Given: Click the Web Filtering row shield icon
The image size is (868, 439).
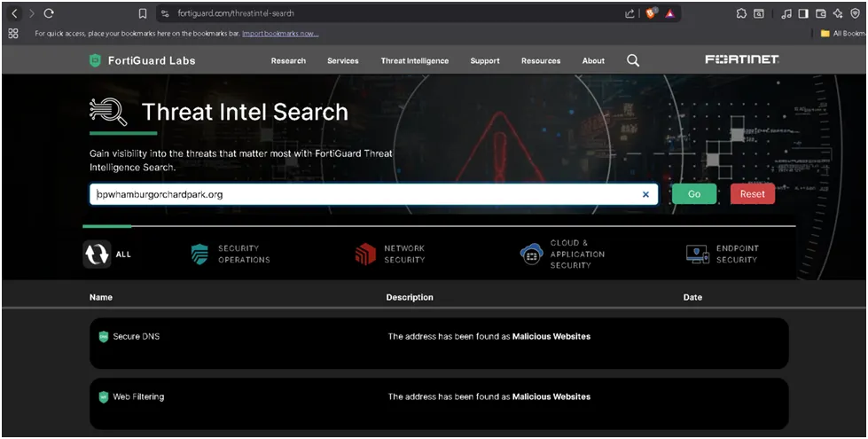Looking at the screenshot, I should [x=104, y=397].
